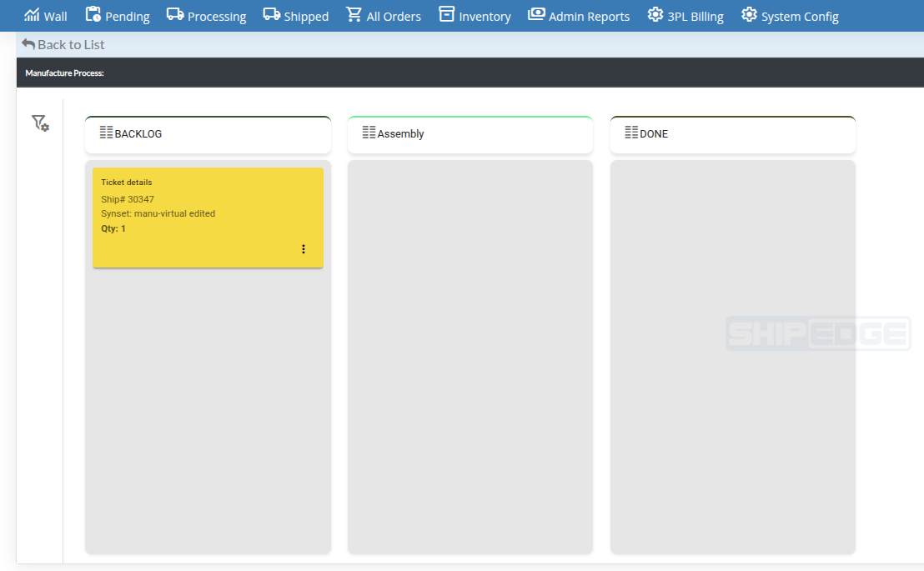This screenshot has width=924, height=571.
Task: Click the grid icon beside BACKLOG header
Action: [x=106, y=133]
